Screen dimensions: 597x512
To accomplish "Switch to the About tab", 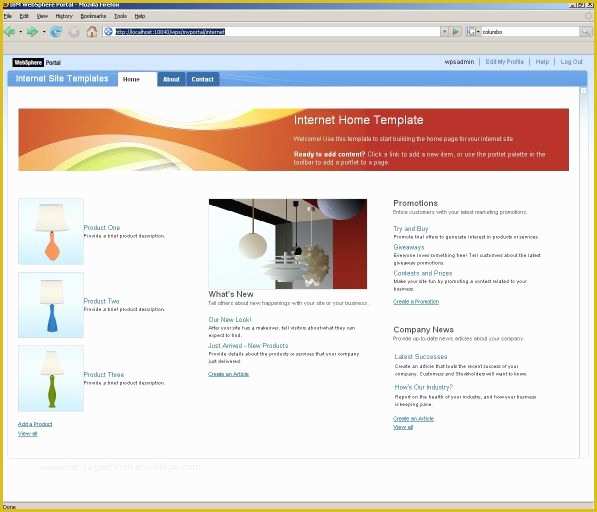I will tap(171, 79).
